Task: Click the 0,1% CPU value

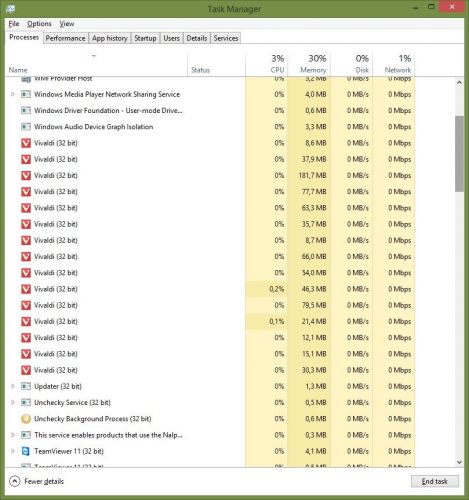Action: coord(277,321)
